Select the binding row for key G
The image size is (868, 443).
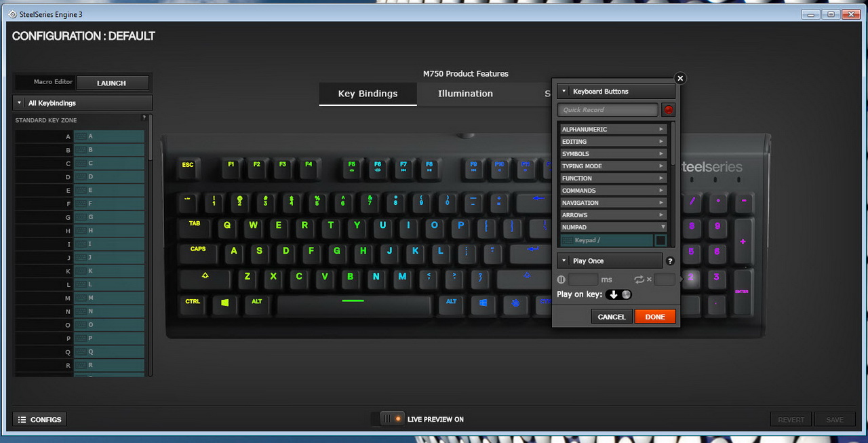[80, 217]
